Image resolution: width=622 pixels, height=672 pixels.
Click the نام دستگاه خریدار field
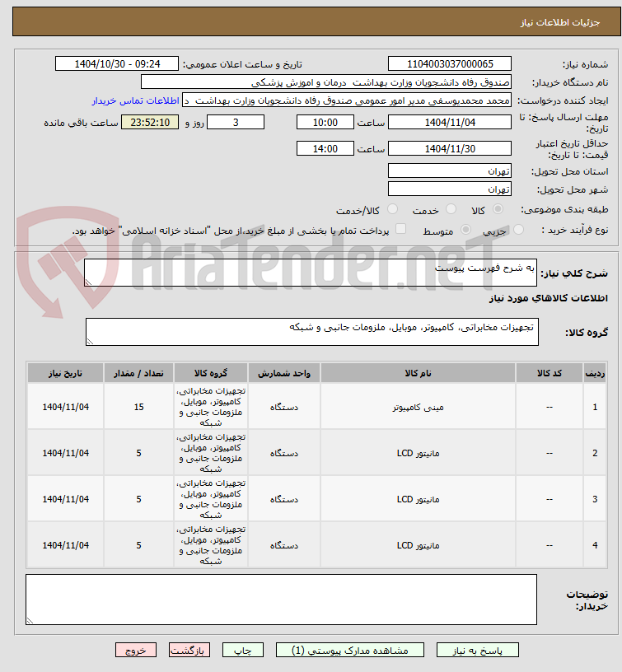click(326, 82)
